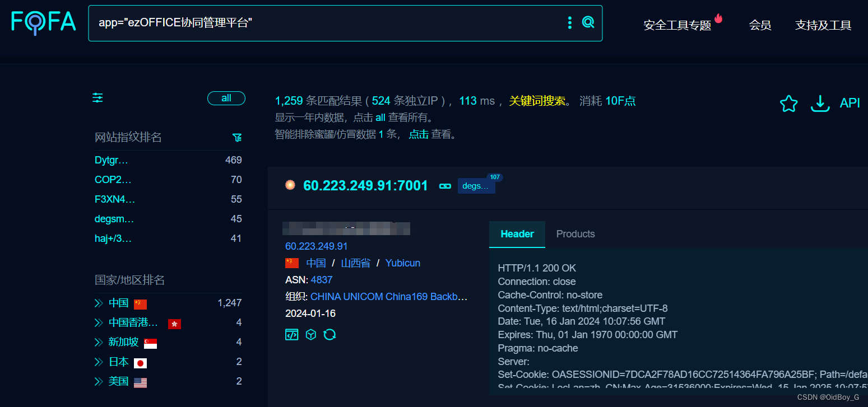Click the United States flag icon
This screenshot has height=407, width=868.
pos(140,382)
